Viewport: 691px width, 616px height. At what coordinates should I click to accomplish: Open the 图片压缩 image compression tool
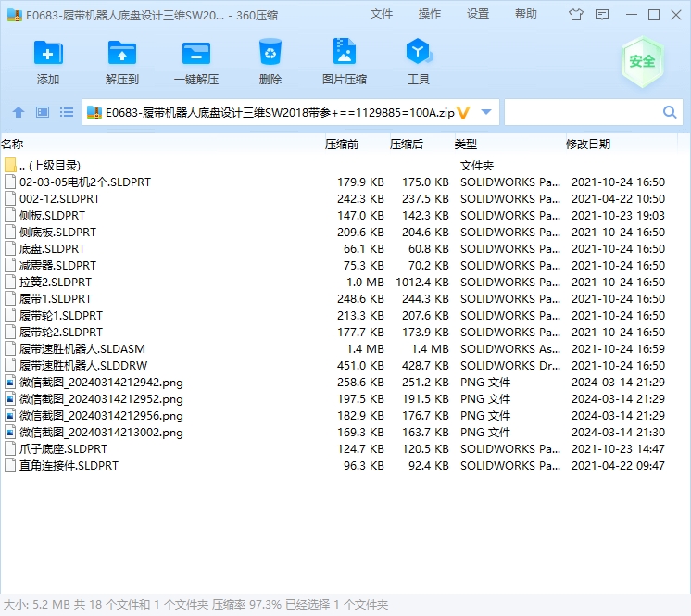tap(345, 52)
